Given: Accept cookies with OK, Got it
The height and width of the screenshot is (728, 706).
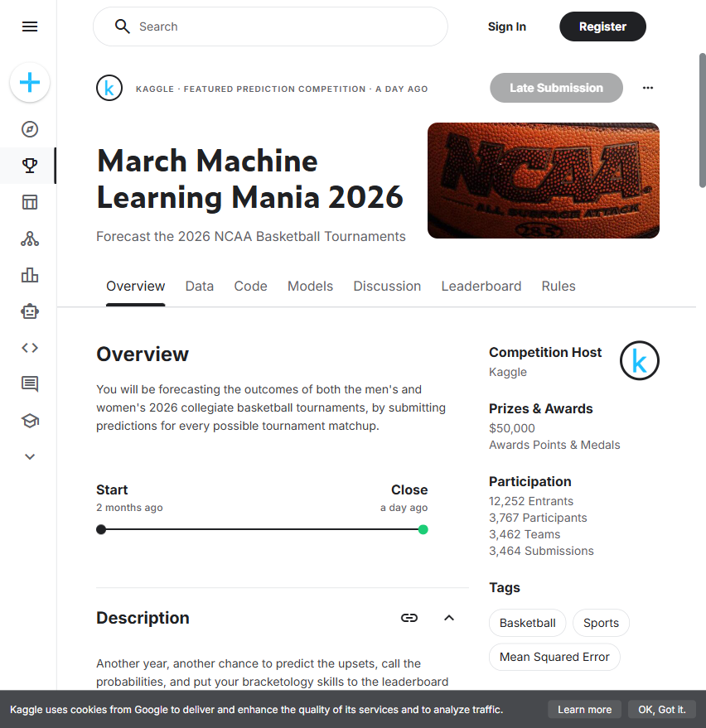Looking at the screenshot, I should pos(661,709).
